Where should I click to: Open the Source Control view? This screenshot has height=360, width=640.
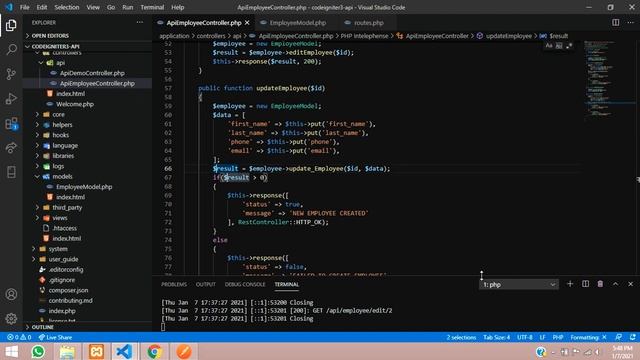tap(11, 74)
